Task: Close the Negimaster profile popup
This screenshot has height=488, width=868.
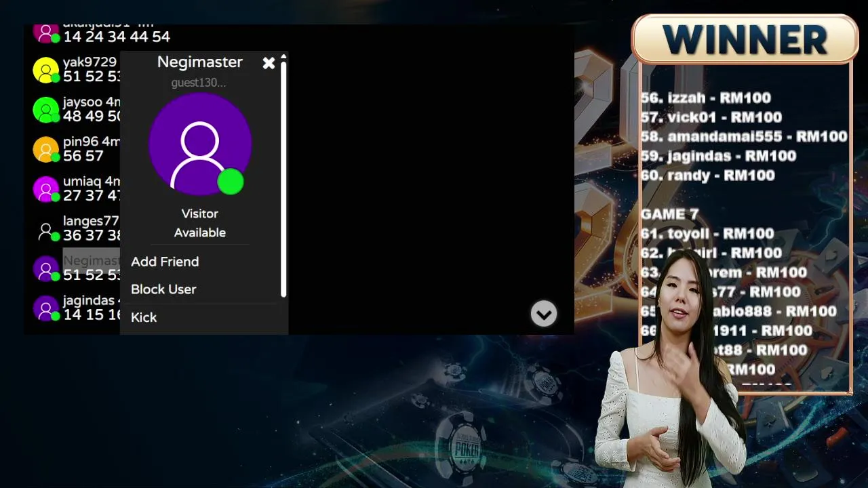Action: coord(269,63)
